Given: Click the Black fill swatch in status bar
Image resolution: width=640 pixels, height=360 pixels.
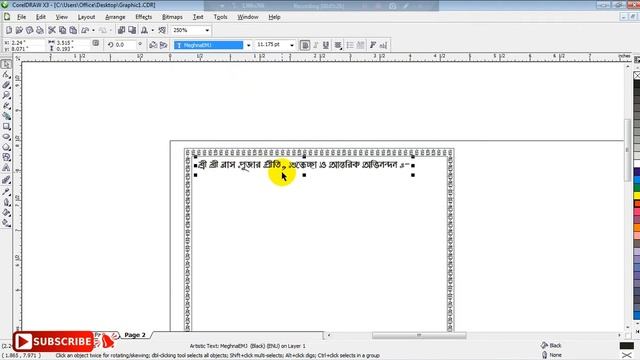Looking at the screenshot, I should (627, 345).
